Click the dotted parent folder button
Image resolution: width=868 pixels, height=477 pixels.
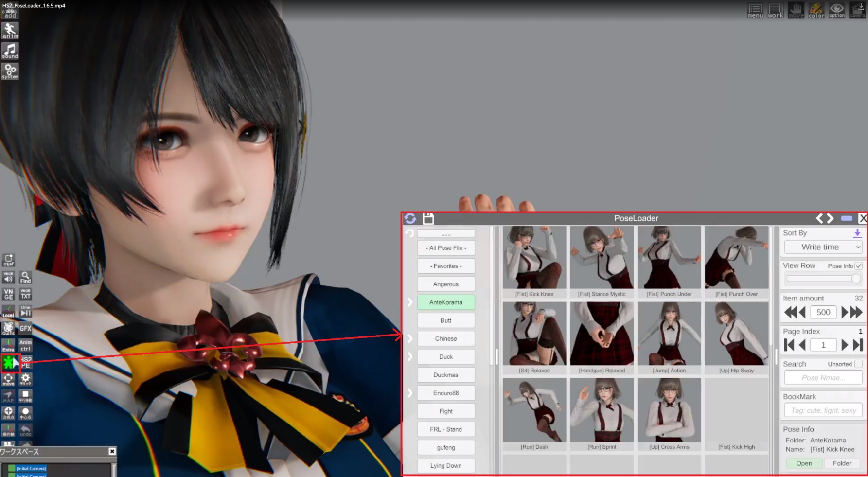tap(446, 233)
